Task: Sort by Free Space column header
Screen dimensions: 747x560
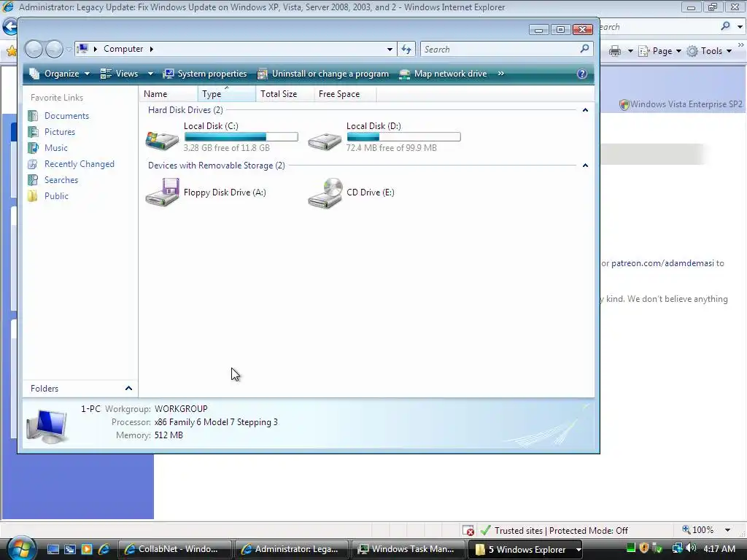Action: click(345, 94)
